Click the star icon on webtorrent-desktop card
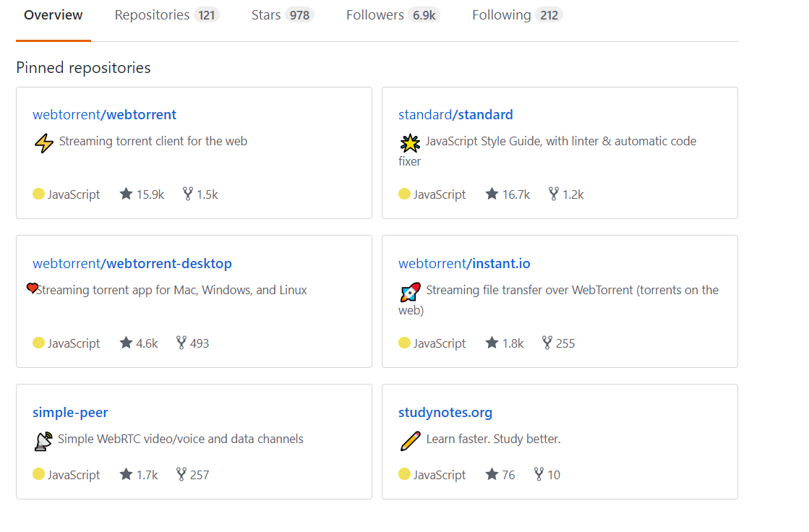The height and width of the screenshot is (532, 809). [x=126, y=343]
